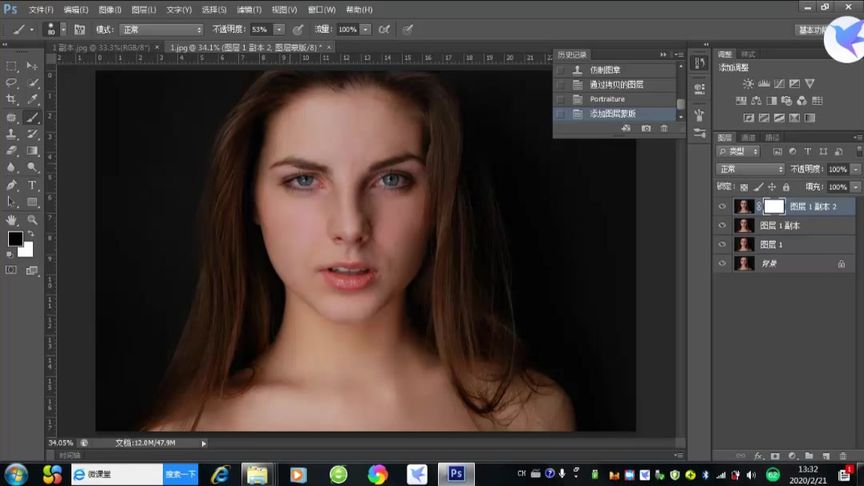Select the Crop tool
Screen dimensions: 864x486
pos(12,100)
